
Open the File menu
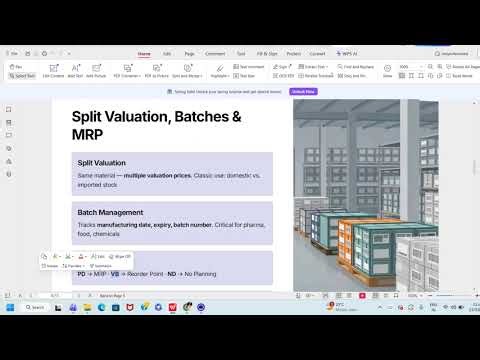[12, 54]
